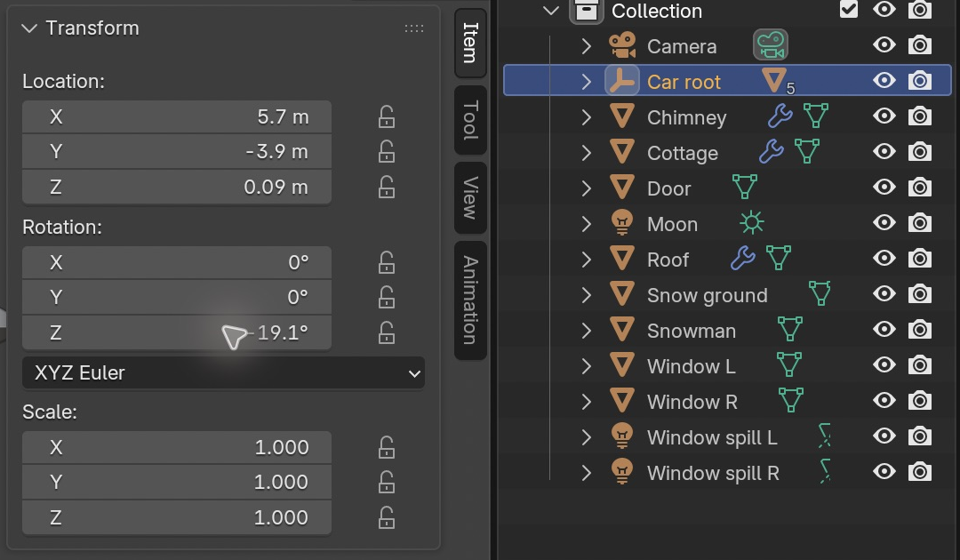Click the Snowman object mesh icon

pyautogui.click(x=622, y=329)
